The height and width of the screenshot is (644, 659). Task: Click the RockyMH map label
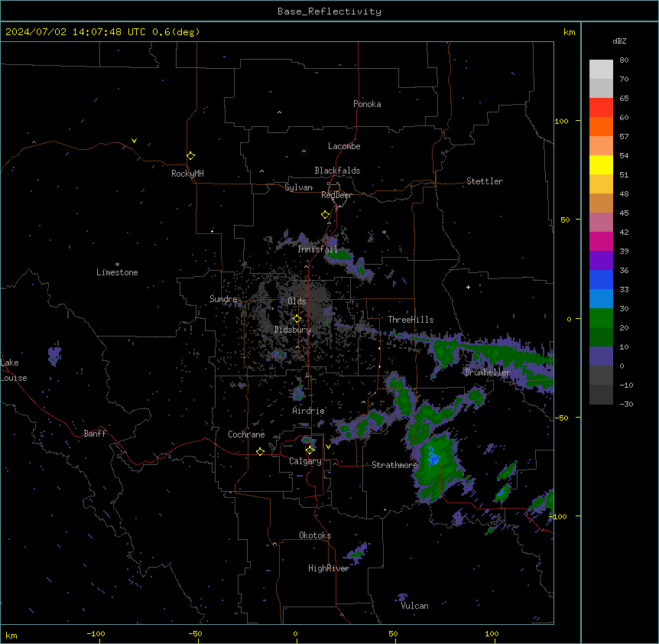187,174
